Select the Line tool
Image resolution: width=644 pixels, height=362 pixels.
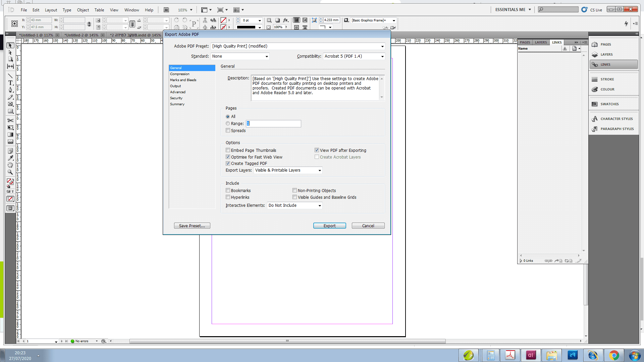point(10,76)
